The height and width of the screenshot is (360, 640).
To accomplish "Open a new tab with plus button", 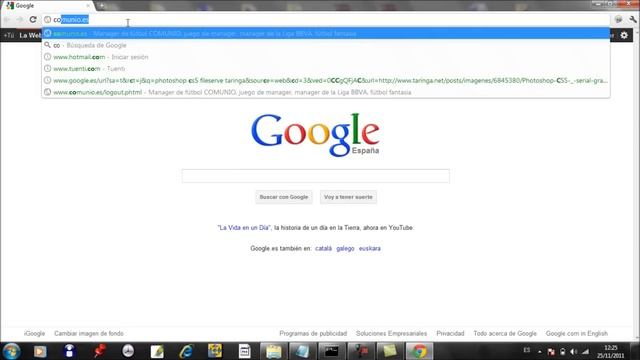I will (102, 6).
